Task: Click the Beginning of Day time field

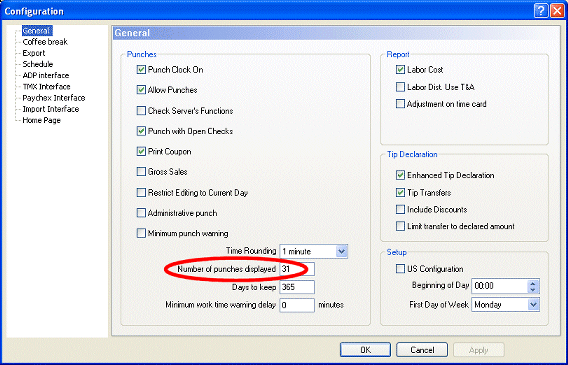Action: (499, 286)
